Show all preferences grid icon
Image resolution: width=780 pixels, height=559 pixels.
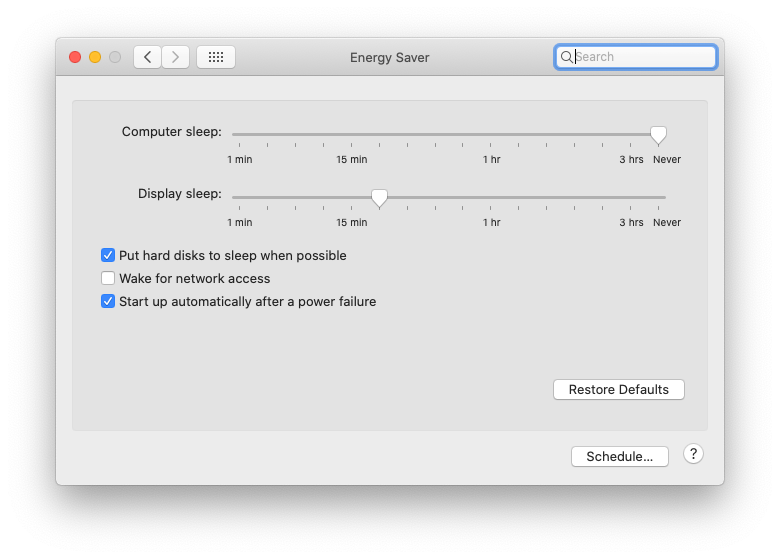click(x=216, y=57)
